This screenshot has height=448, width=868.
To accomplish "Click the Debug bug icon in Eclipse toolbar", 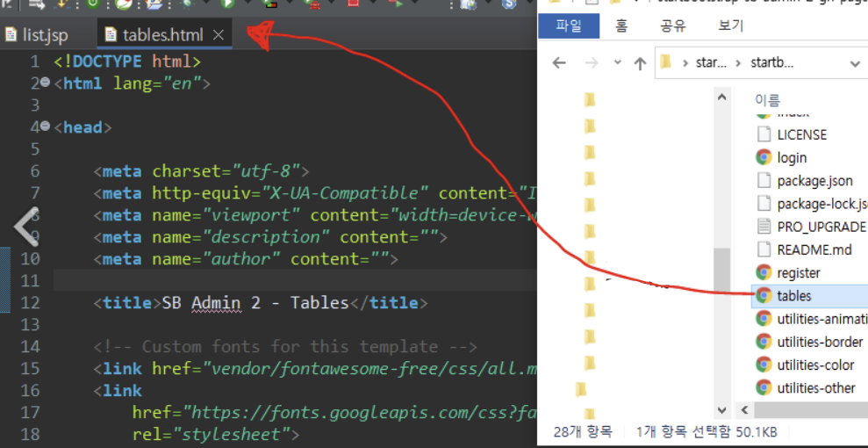I will 188,4.
